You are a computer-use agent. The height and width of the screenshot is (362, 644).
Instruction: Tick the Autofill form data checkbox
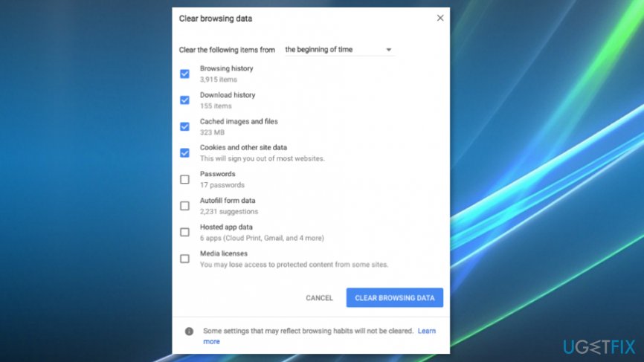(x=184, y=206)
